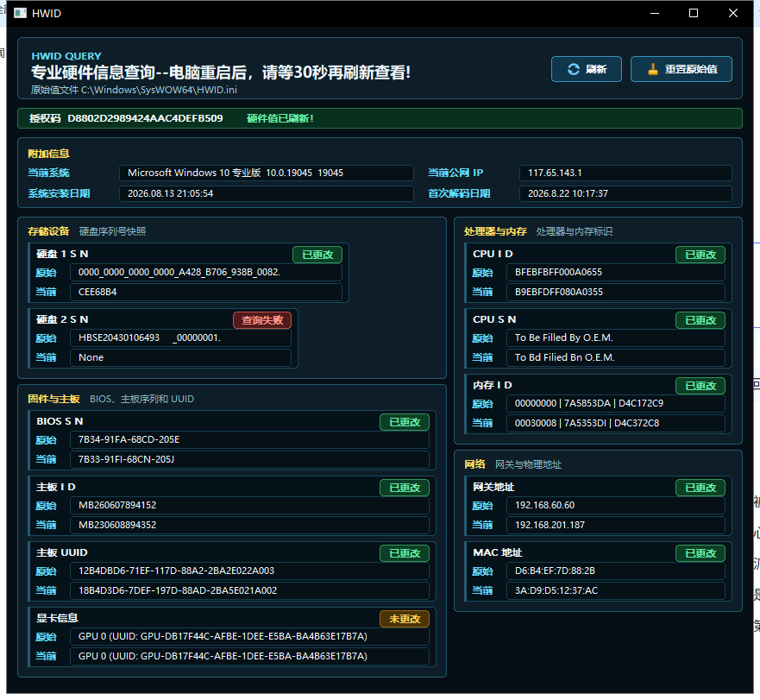Click 内存 ID original value 00000000 | 7A5853DA

pyautogui.click(x=616, y=403)
